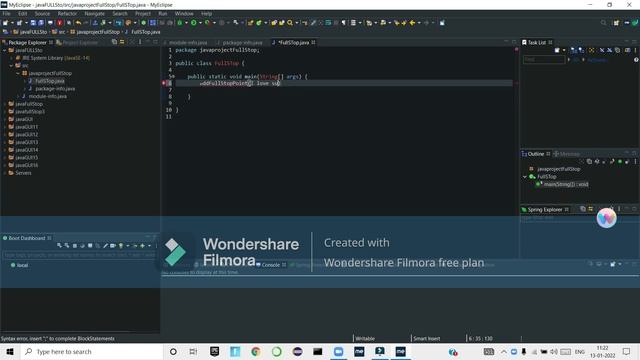
Task: Click the Open Perspective icon at top right
Action: point(616,23)
